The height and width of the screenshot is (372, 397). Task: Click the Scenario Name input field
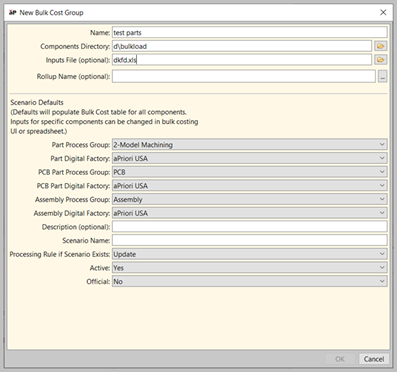tap(250, 240)
